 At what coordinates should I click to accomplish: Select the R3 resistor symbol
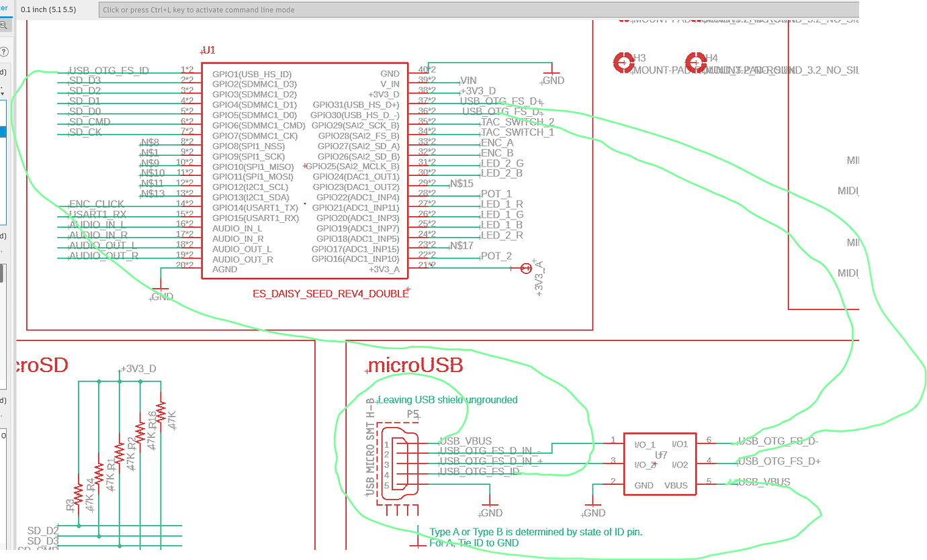pos(79,496)
